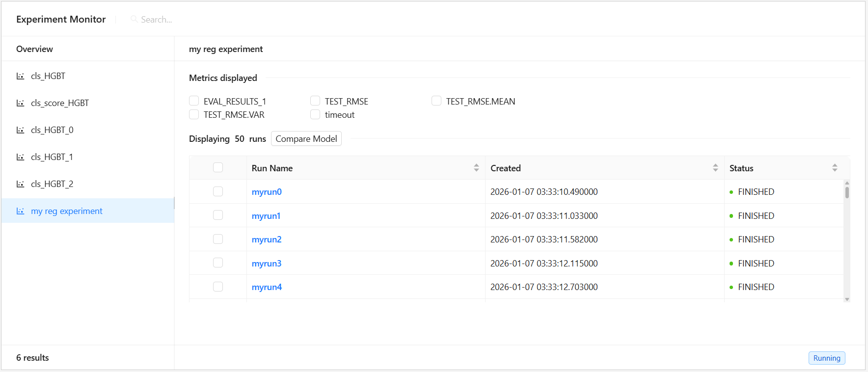This screenshot has height=372, width=868.
Task: Click the chart icon next to cls_HGBT_1
Action: tap(20, 157)
